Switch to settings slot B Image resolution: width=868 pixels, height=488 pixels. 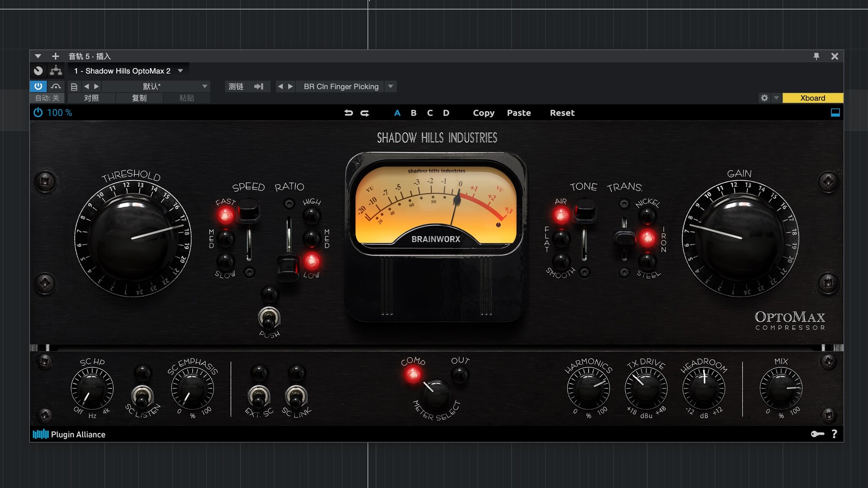tap(414, 113)
